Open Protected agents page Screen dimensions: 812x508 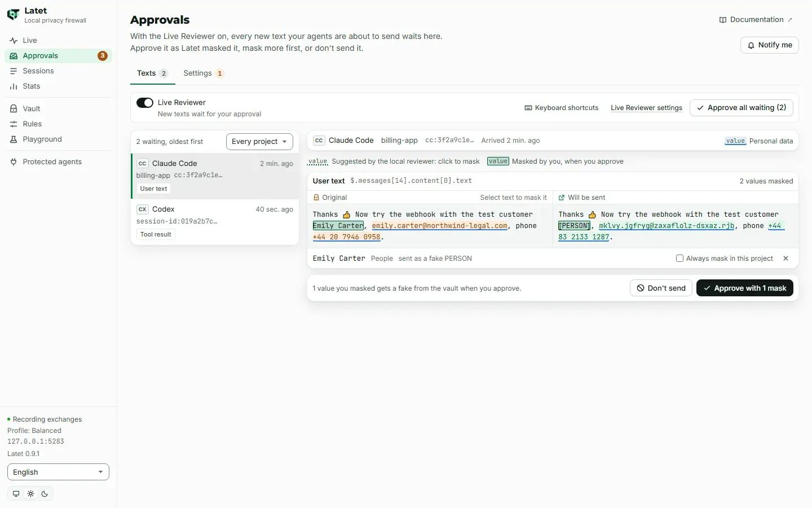[58, 162]
